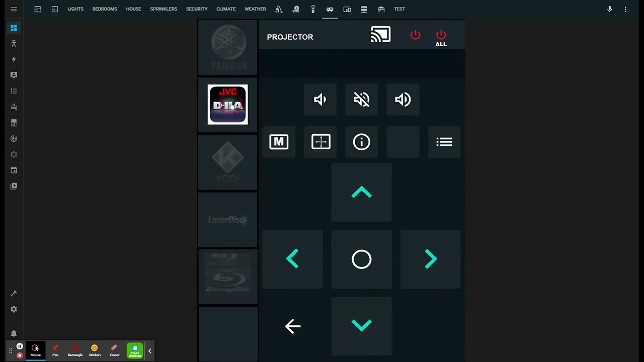
Task: Open the person card sidebar item
Action: coord(14,75)
